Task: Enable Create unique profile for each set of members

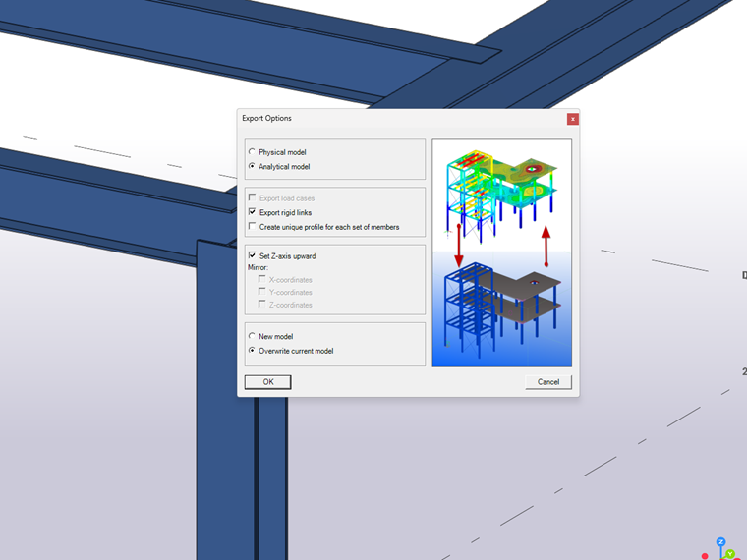Action: pos(252,226)
